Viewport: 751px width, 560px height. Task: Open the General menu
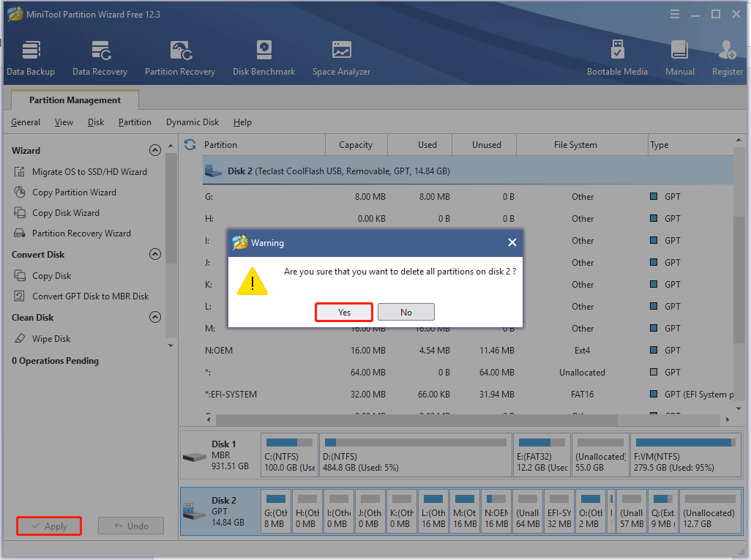pos(26,122)
